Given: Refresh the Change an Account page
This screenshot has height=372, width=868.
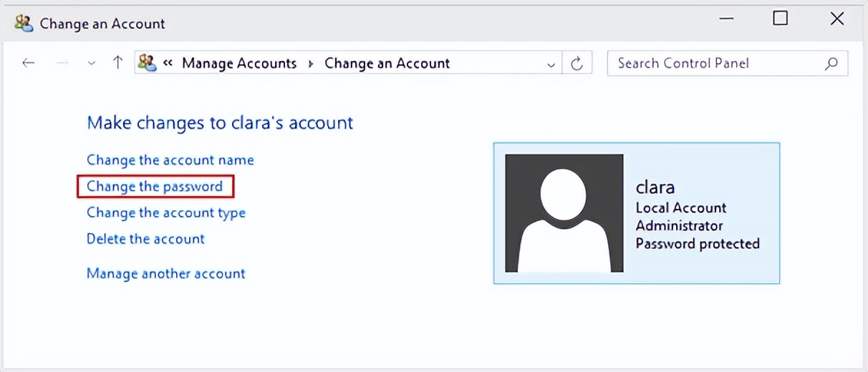Looking at the screenshot, I should [577, 64].
